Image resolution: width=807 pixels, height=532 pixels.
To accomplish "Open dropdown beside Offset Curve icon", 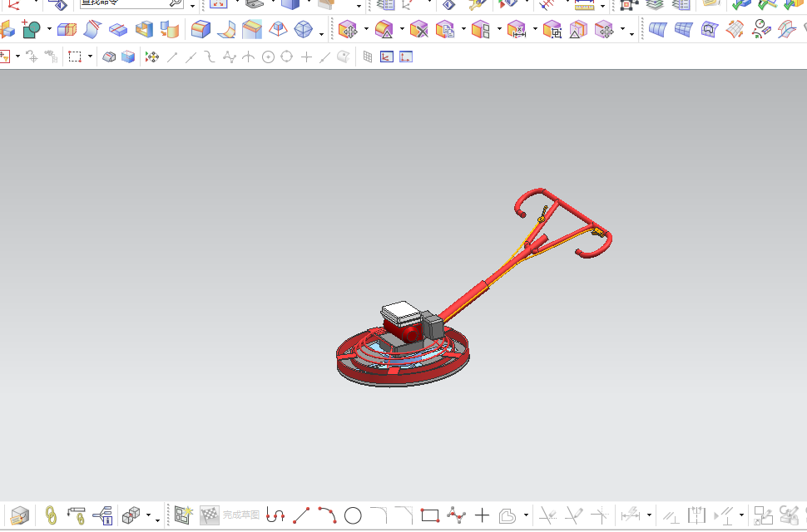I will click(x=526, y=515).
